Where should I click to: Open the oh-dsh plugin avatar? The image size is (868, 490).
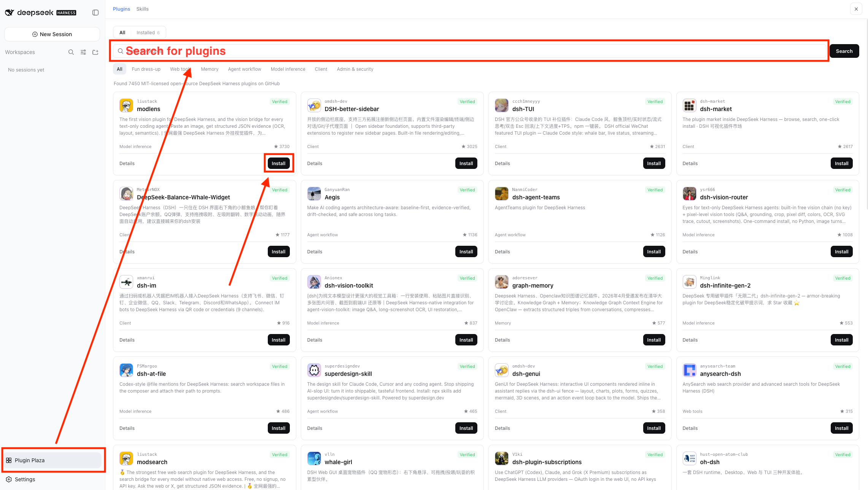tap(690, 458)
